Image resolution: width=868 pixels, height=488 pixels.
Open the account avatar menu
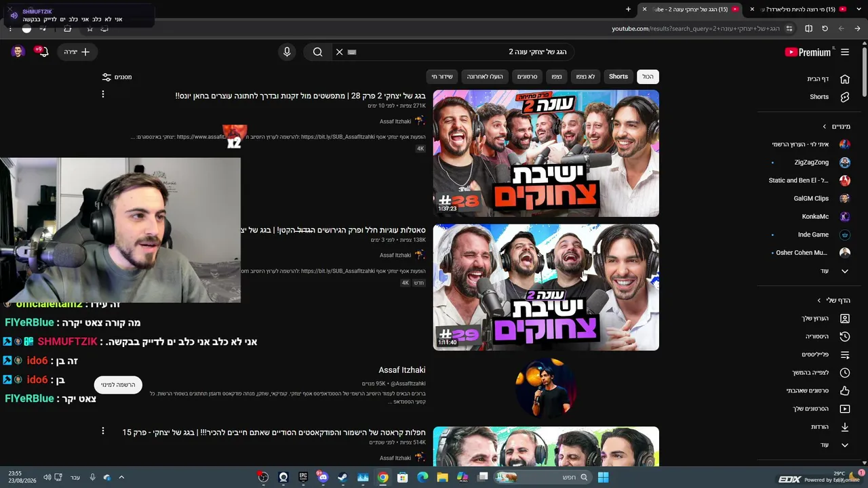[18, 52]
